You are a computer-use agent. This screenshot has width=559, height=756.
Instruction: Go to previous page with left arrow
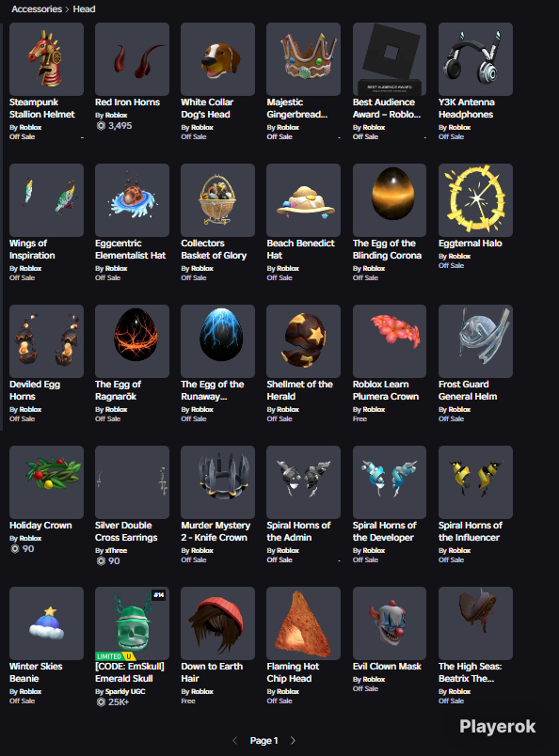pyautogui.click(x=235, y=741)
